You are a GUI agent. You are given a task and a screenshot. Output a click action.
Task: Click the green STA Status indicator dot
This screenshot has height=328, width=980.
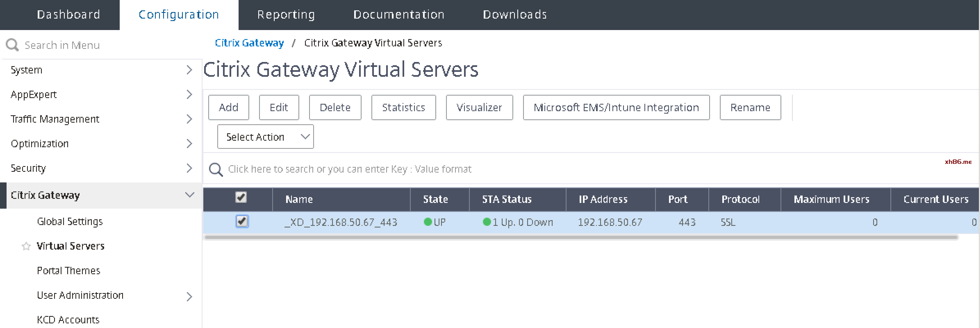[x=486, y=222]
